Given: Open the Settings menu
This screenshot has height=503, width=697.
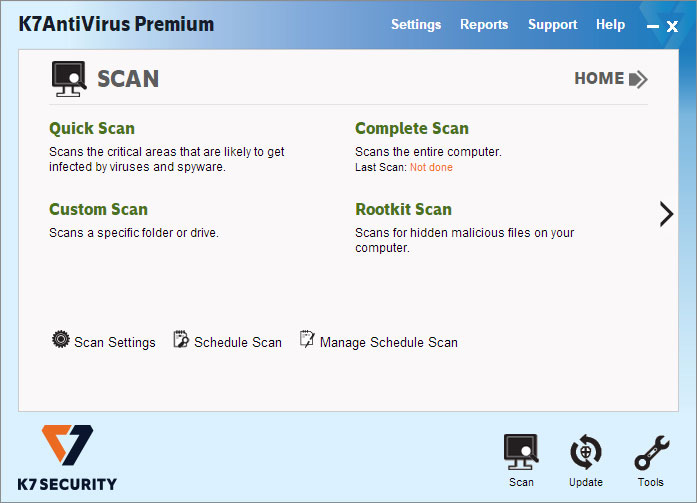Looking at the screenshot, I should pyautogui.click(x=416, y=25).
